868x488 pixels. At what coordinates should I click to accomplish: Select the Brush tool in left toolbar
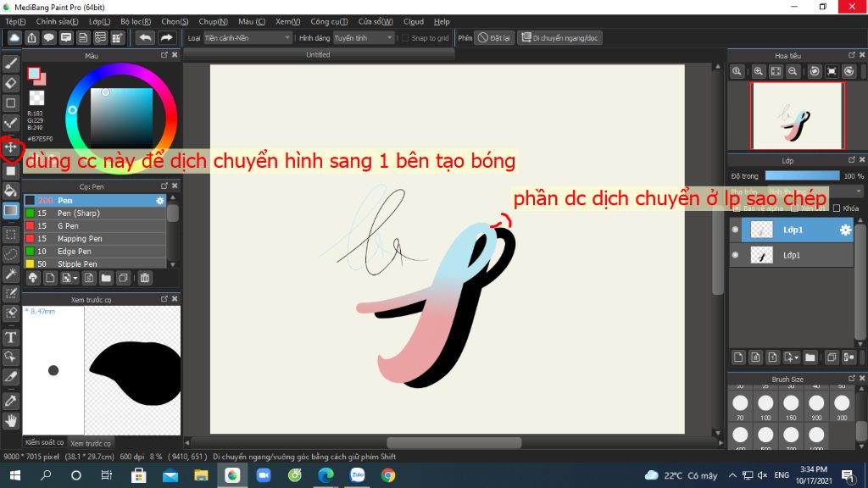(10, 64)
